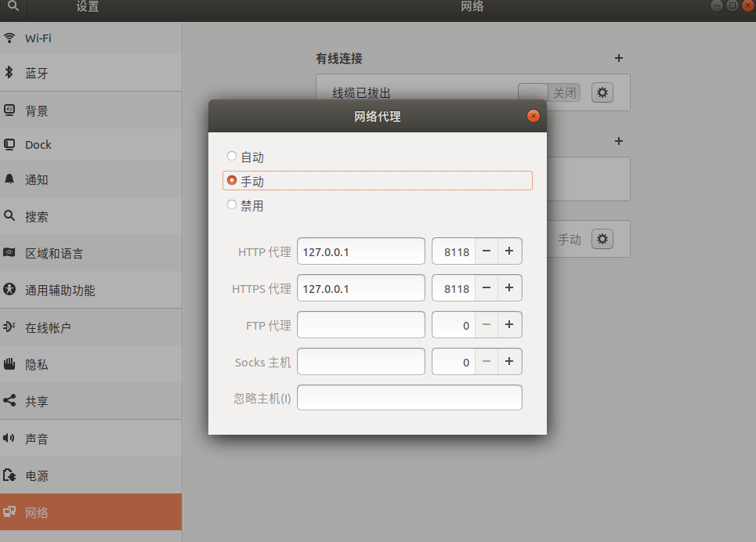Close the 网络代理 dialog

point(534,116)
